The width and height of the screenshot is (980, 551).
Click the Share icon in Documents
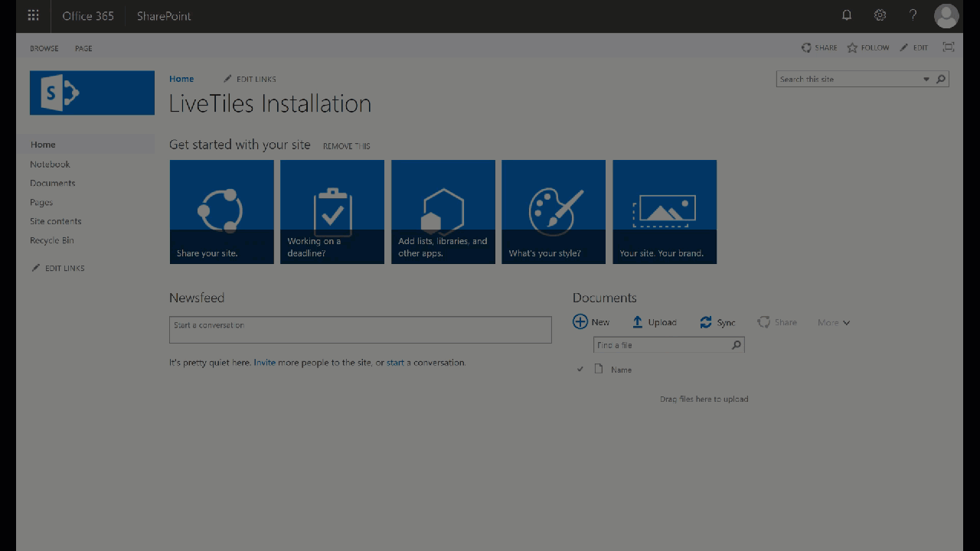[x=763, y=322]
